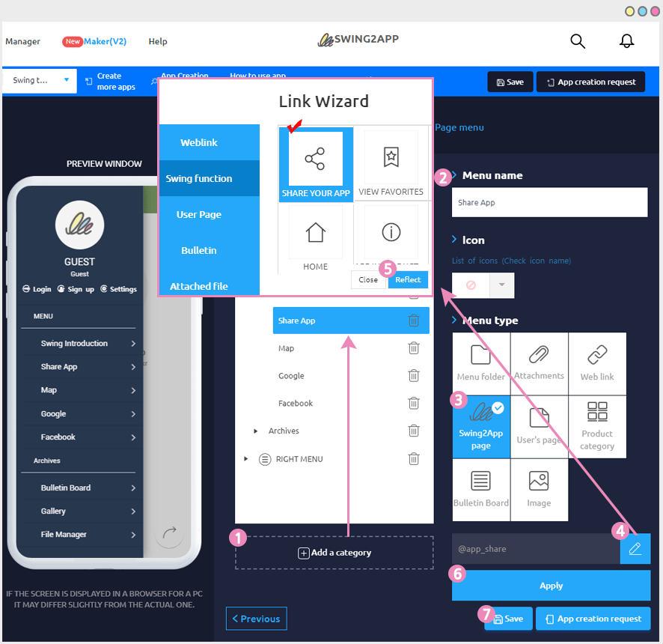This screenshot has height=644, width=663.
Task: Click the search magnifier icon
Action: pos(578,41)
